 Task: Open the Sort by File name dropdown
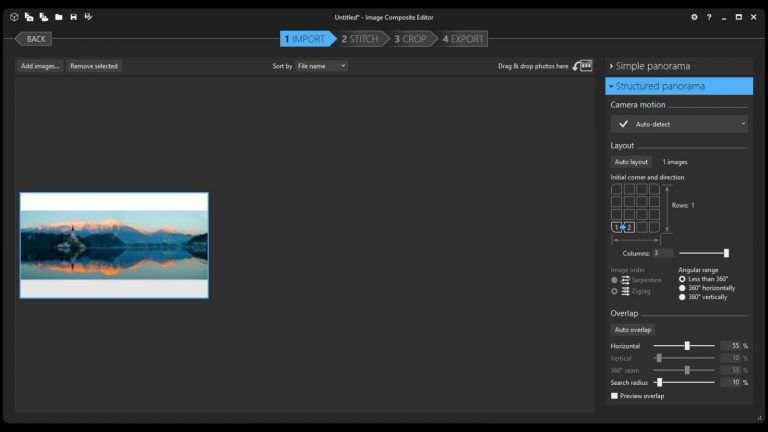click(x=320, y=66)
